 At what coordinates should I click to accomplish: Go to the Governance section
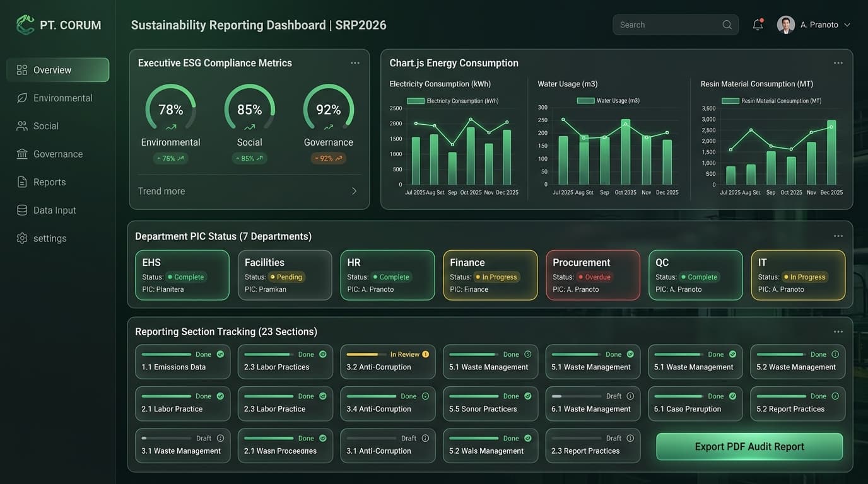57,154
